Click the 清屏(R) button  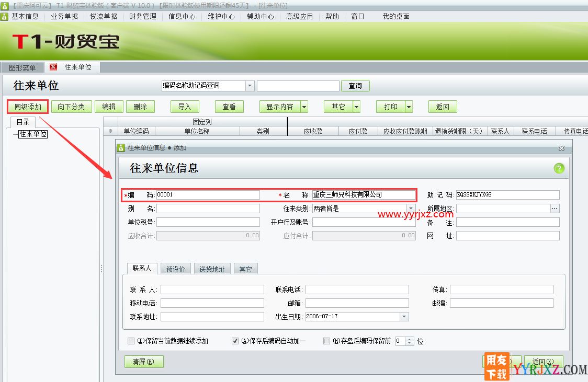(x=144, y=362)
